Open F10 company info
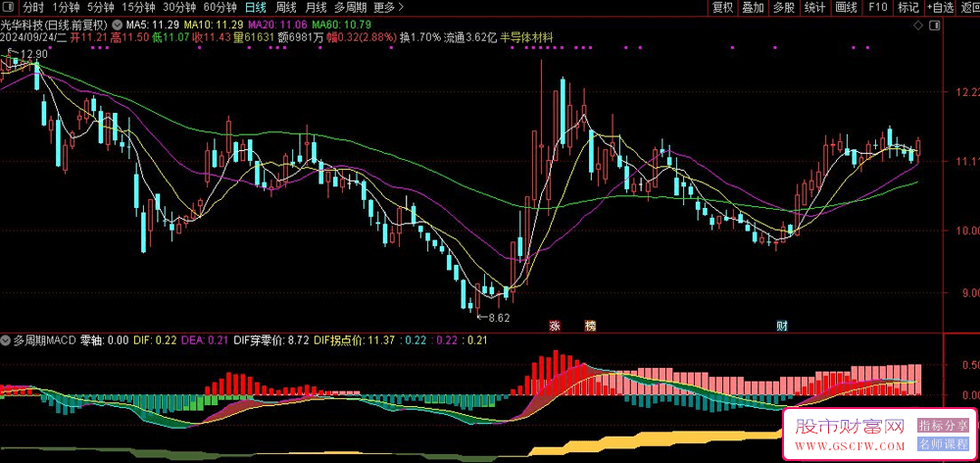This screenshot has width=980, height=463. coord(877,8)
